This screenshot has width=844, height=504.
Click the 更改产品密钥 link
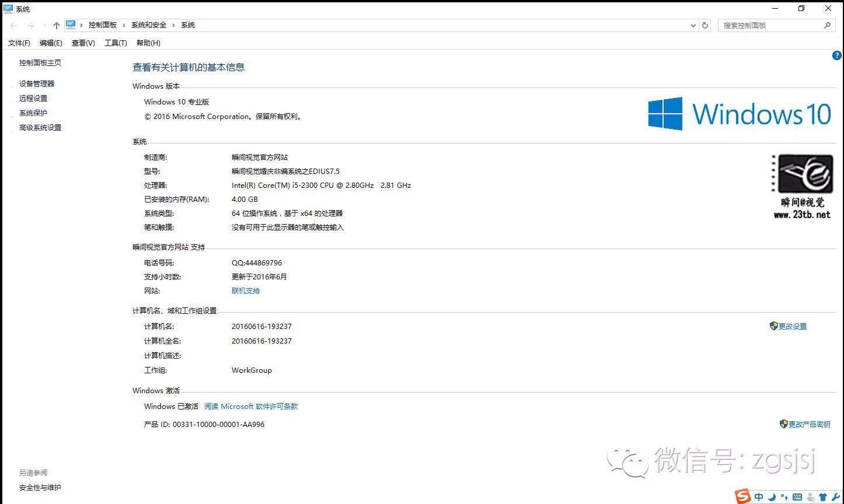coord(810,425)
